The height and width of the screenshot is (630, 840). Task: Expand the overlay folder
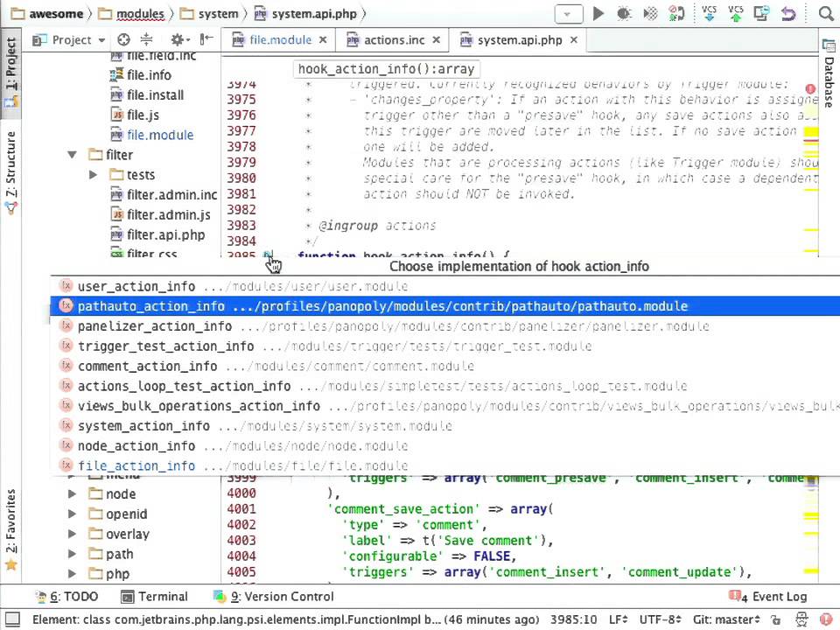[73, 534]
